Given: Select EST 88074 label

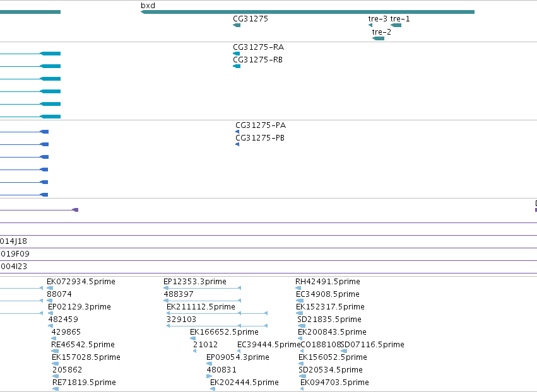Looking at the screenshot, I should [59, 294].
